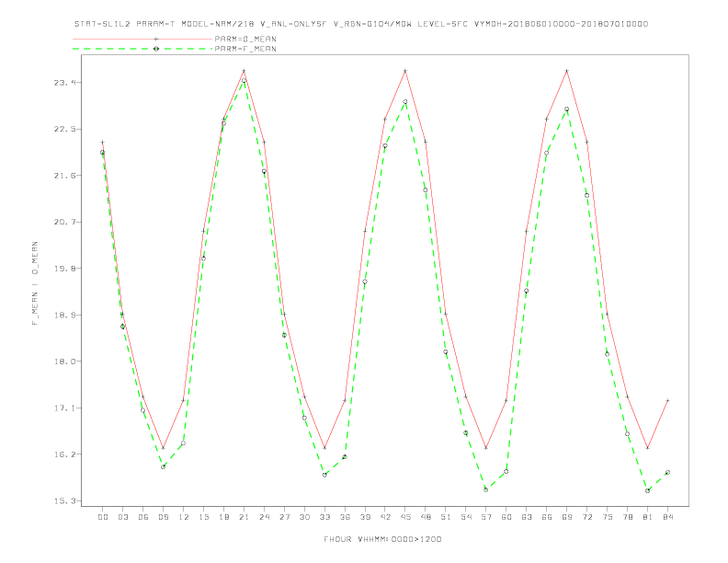The width and height of the screenshot is (728, 563).
Task: Click the x-axis forecast hour label 48
Action: [x=426, y=517]
